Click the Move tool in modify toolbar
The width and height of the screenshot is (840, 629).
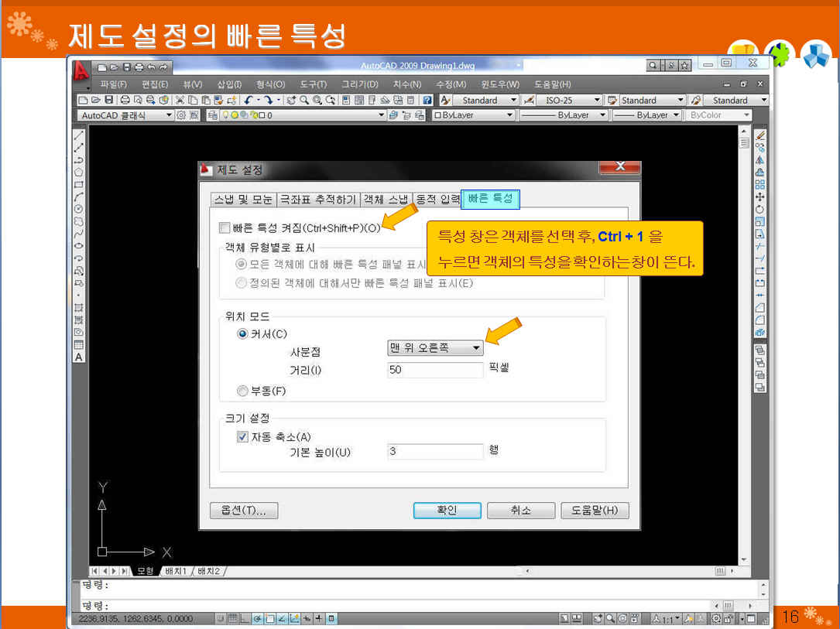click(x=759, y=197)
